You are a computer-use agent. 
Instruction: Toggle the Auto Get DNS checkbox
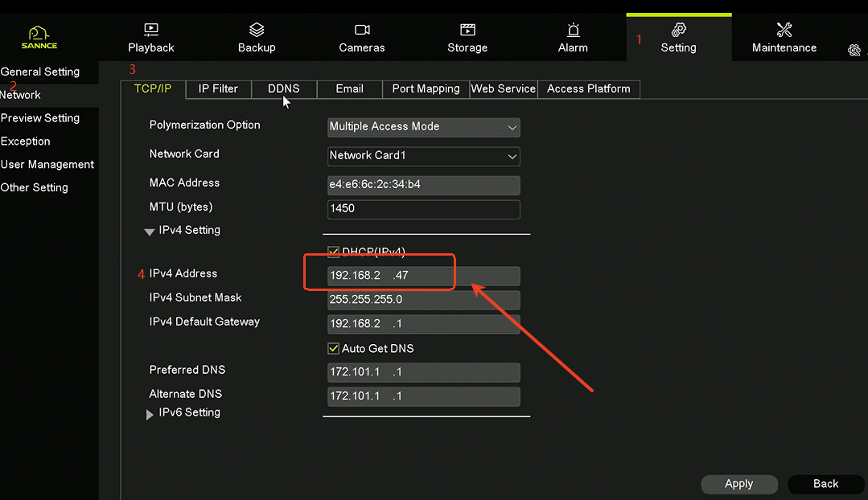pyautogui.click(x=333, y=348)
